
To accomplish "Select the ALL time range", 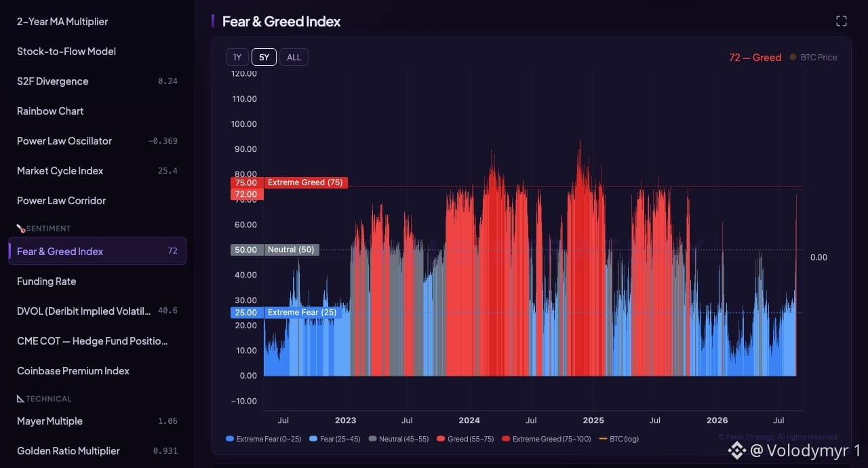I will (x=294, y=58).
